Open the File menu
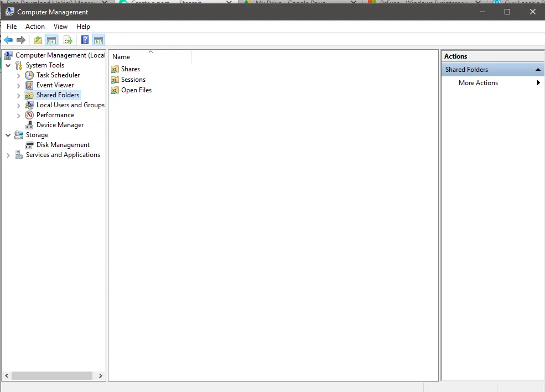The height and width of the screenshot is (392, 545). point(12,27)
